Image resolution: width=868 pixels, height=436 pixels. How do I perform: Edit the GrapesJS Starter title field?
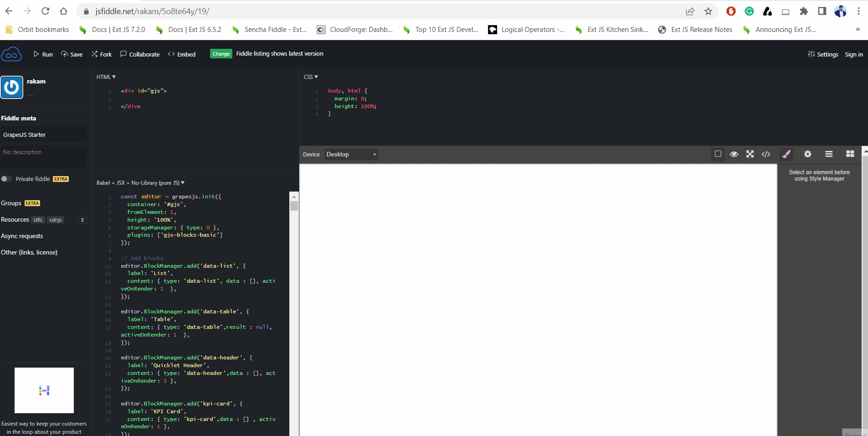44,135
